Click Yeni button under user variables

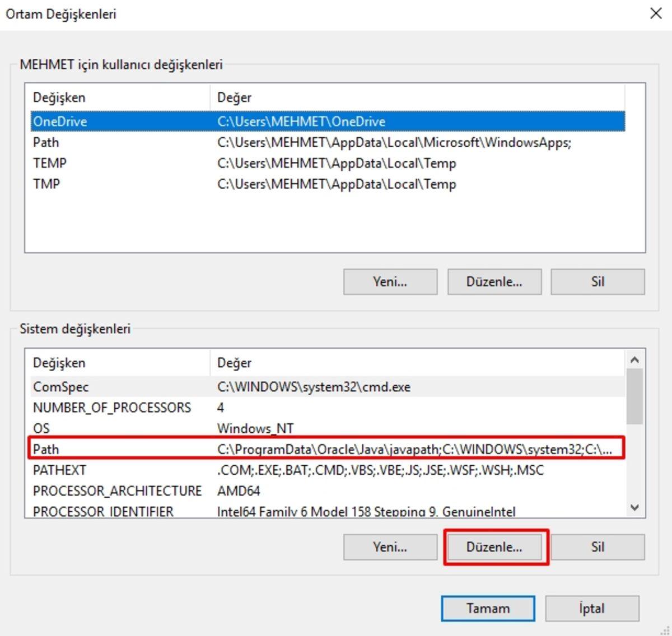[390, 282]
